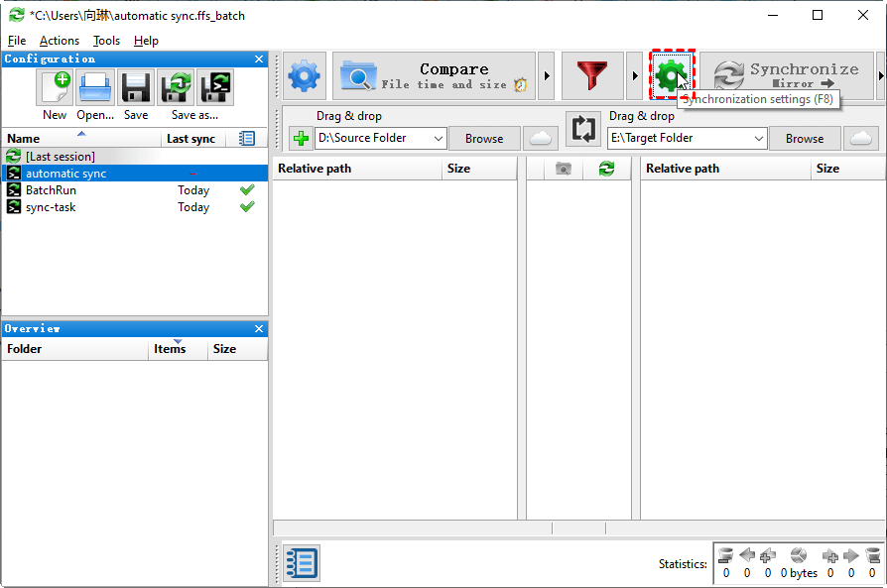Image resolution: width=887 pixels, height=588 pixels.
Task: Click create left statistic icon
Action: pyautogui.click(x=768, y=555)
